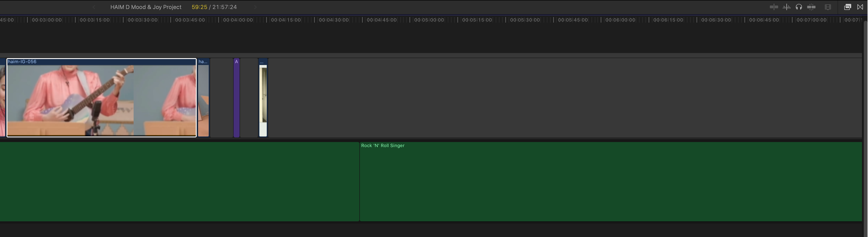Click the 00:06:00:00 ruler mark

[x=620, y=20]
